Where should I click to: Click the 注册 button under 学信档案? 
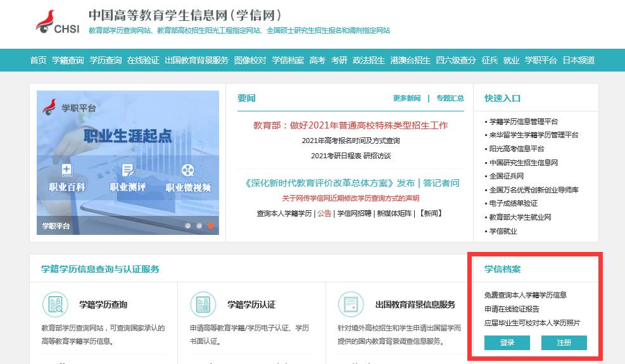(x=564, y=342)
